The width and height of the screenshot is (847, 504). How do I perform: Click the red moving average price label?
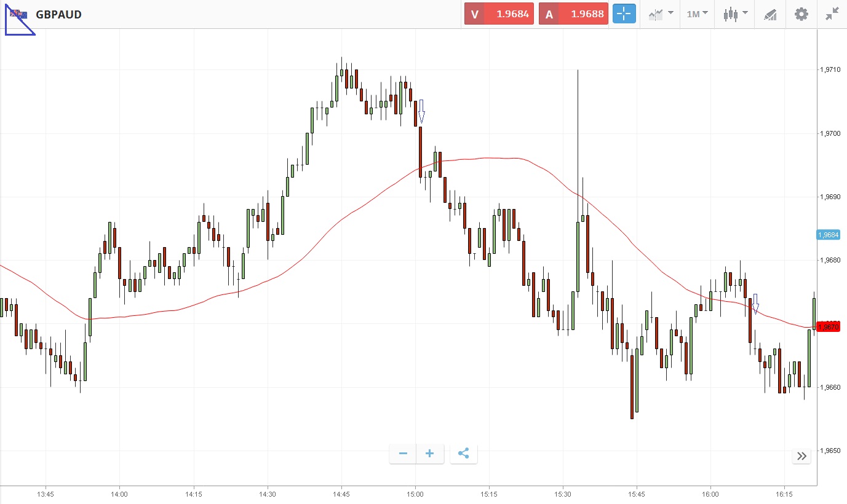(828, 327)
